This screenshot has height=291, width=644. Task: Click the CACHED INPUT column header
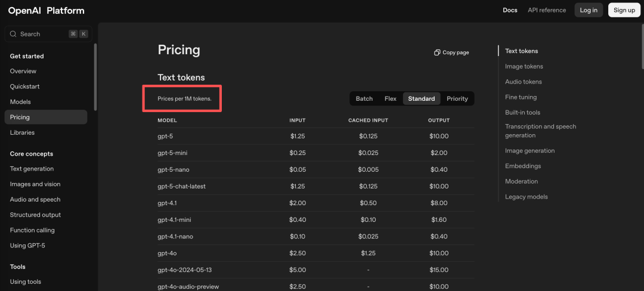pyautogui.click(x=368, y=120)
